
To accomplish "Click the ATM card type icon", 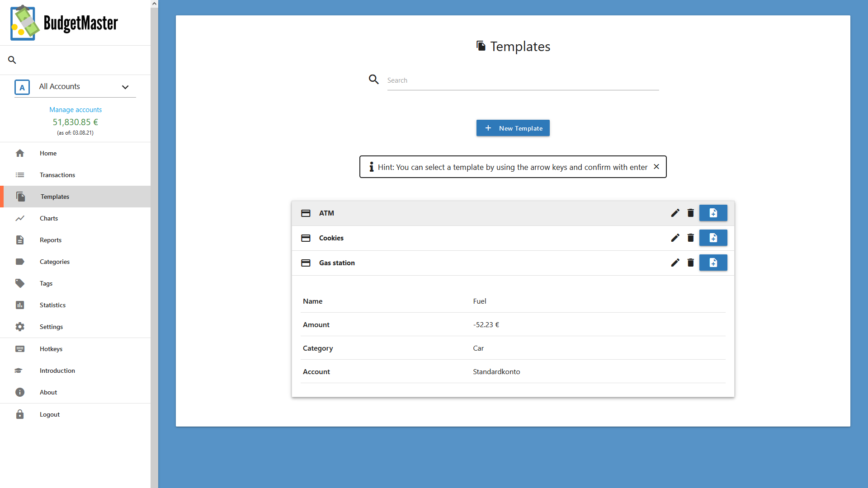I will 306,213.
